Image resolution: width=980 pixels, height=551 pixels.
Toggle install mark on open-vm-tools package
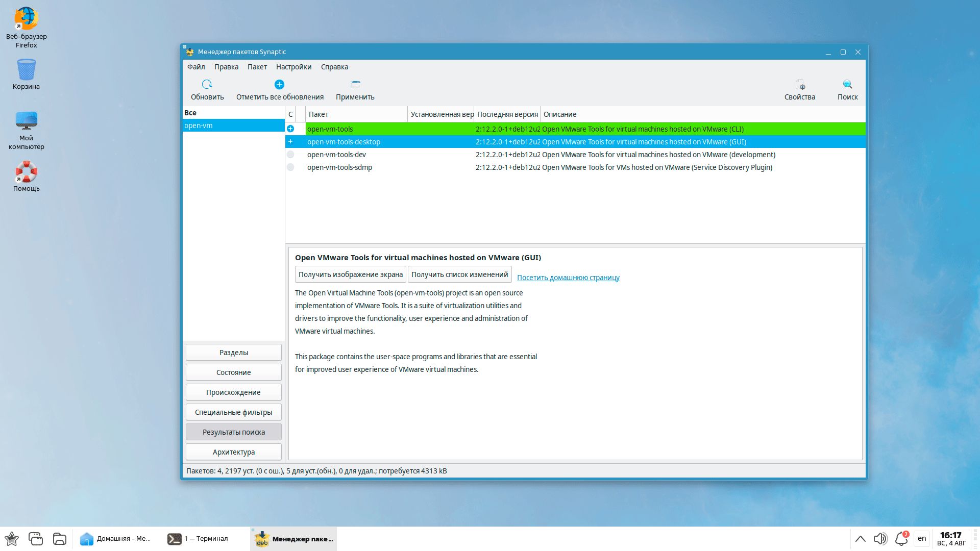tap(290, 129)
